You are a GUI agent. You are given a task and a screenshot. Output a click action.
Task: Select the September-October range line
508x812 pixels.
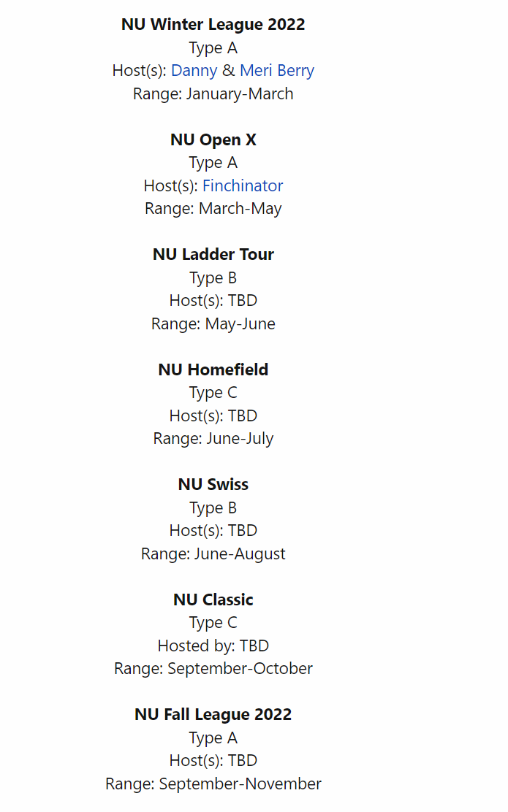pyautogui.click(x=213, y=669)
